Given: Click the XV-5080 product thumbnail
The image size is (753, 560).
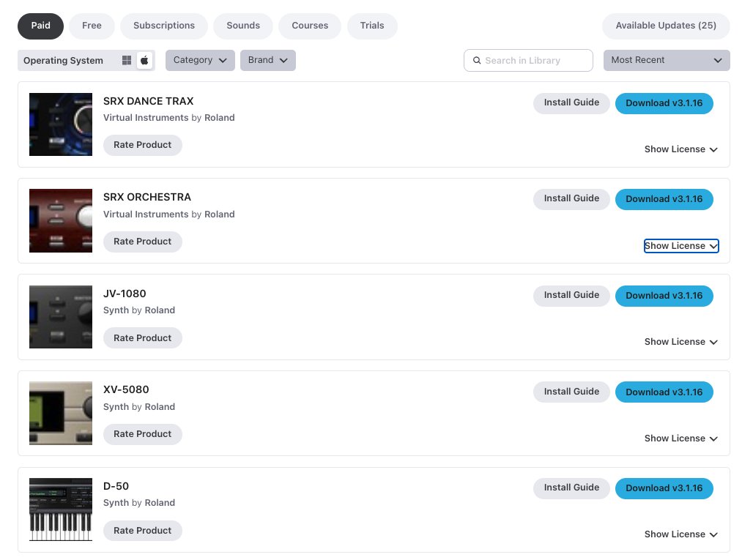Looking at the screenshot, I should [61, 413].
